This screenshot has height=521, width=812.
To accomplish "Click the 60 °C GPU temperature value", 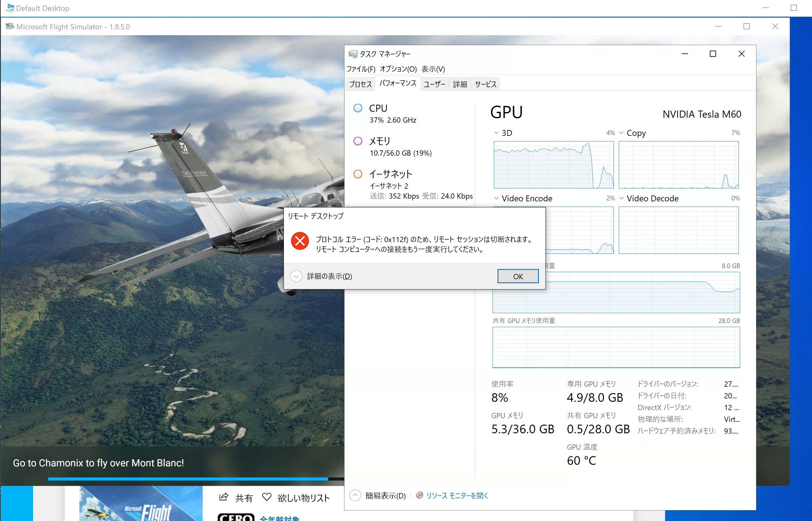I will (581, 460).
